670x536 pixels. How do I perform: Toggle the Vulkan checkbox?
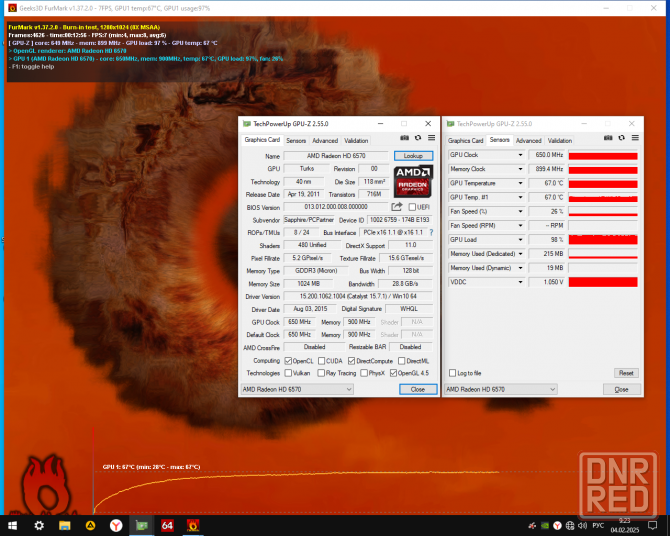[288, 373]
